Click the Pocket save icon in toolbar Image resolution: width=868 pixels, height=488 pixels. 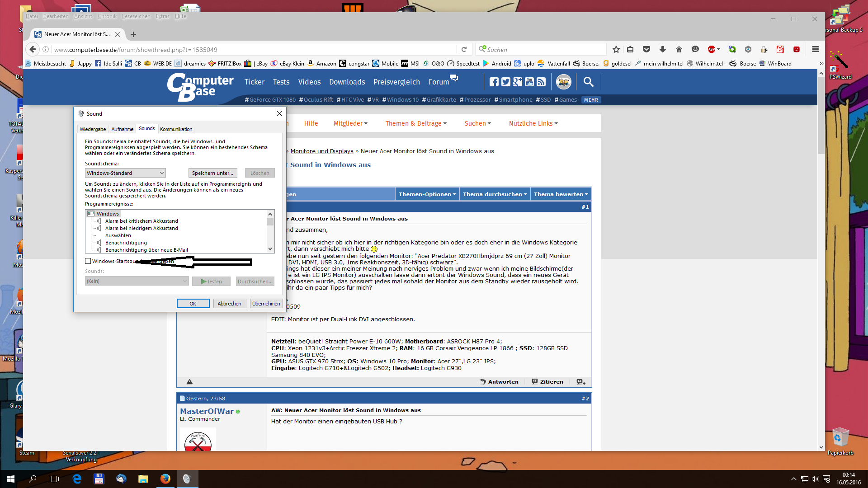[x=646, y=49]
